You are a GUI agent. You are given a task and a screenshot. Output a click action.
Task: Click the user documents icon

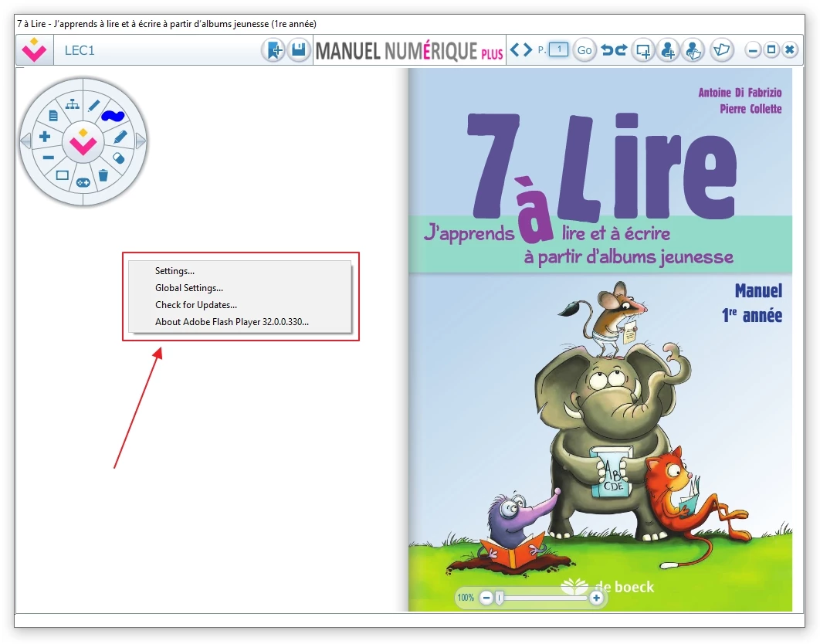[x=693, y=50]
